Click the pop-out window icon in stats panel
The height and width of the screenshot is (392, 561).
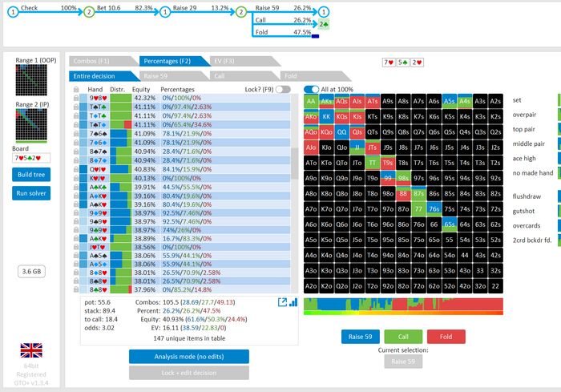[282, 302]
